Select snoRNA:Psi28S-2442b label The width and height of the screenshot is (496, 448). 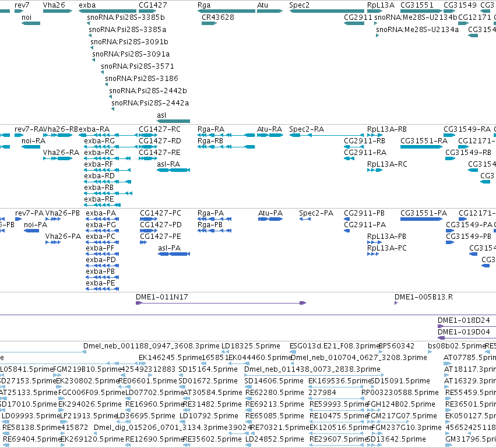coord(148,91)
